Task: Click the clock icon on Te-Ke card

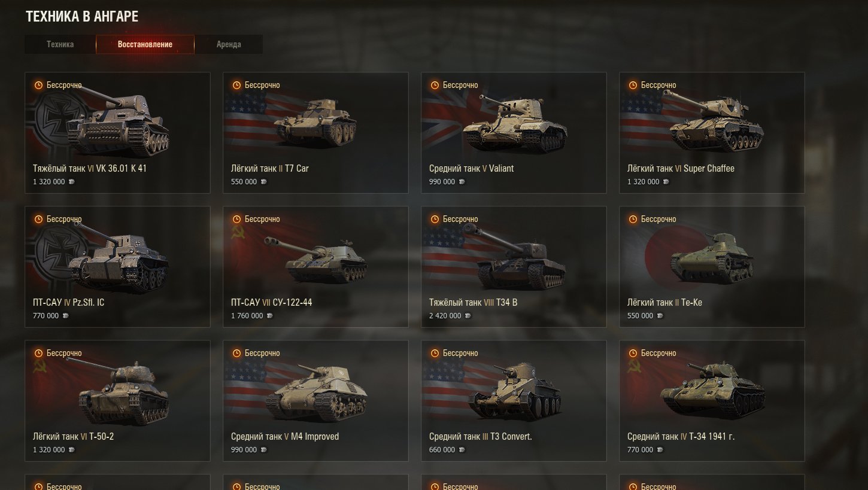Action: 633,219
